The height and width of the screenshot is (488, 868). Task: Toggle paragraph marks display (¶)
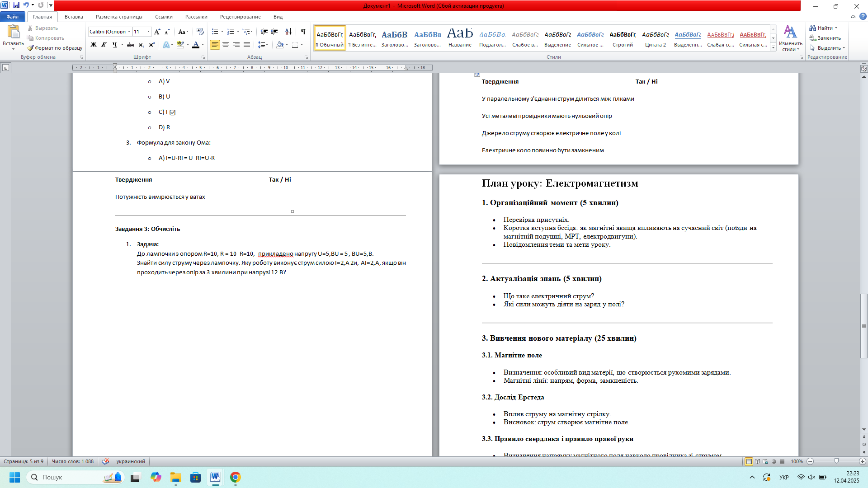[x=303, y=32]
